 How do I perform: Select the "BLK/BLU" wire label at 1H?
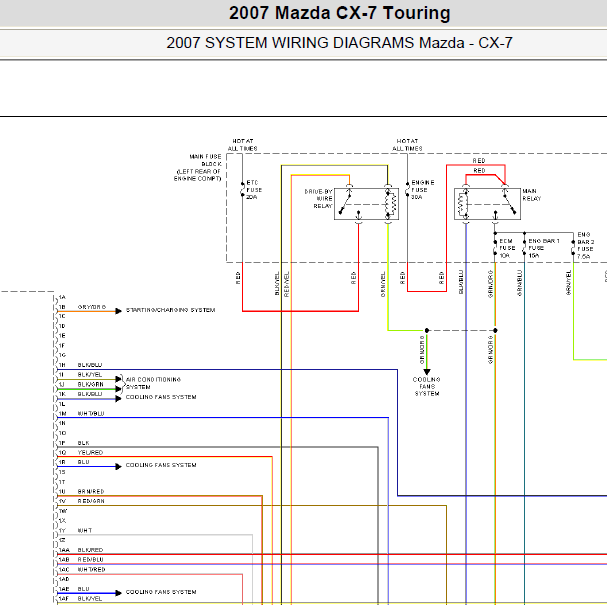pos(90,365)
